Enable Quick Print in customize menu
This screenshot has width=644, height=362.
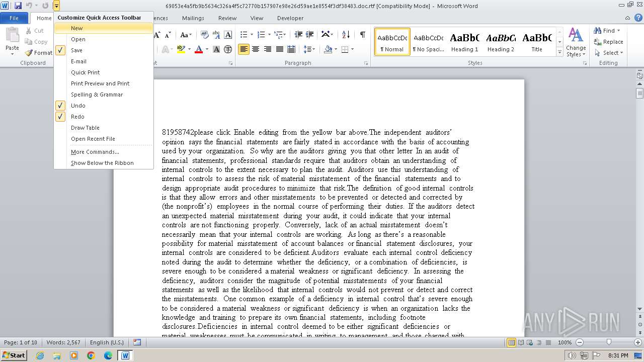click(x=103, y=72)
